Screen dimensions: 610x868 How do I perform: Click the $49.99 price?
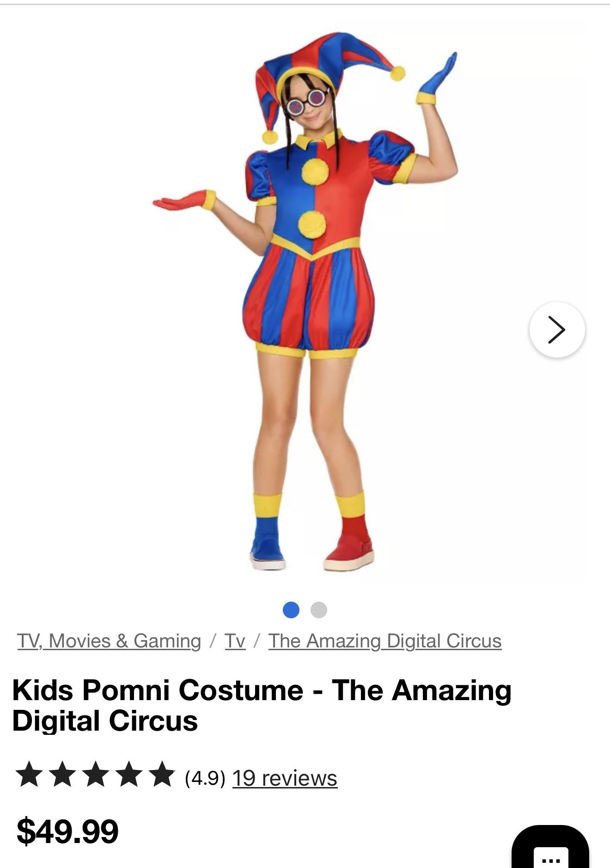(67, 831)
